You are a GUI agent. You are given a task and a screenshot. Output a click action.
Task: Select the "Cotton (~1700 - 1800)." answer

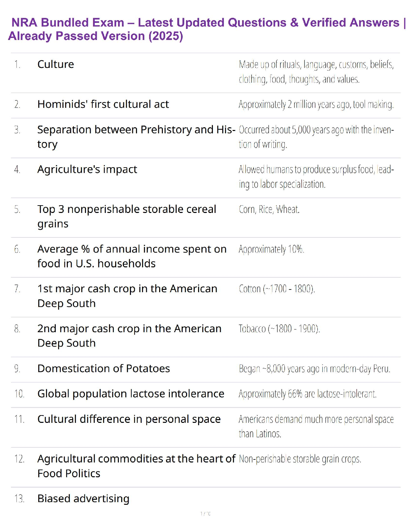tap(277, 289)
